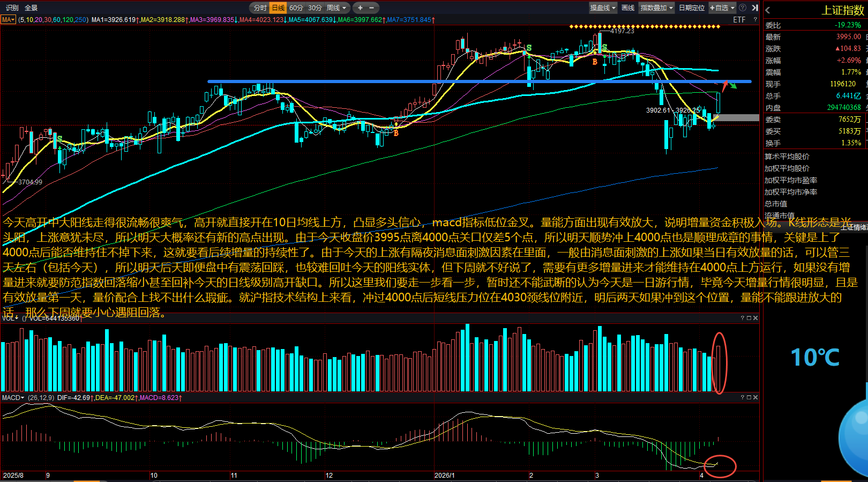
Task: Zoom out chart with minus button
Action: click(372, 8)
